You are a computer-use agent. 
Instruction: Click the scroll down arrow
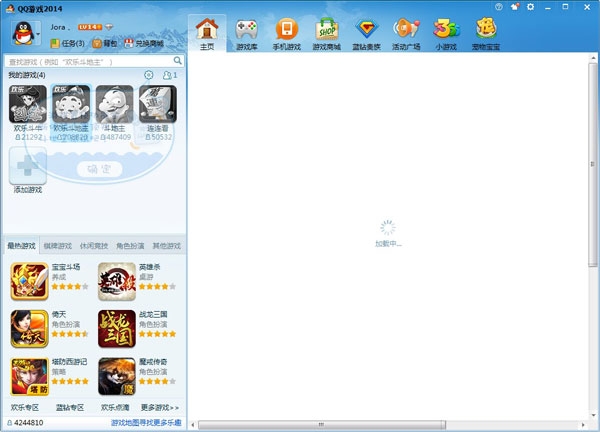(593, 415)
